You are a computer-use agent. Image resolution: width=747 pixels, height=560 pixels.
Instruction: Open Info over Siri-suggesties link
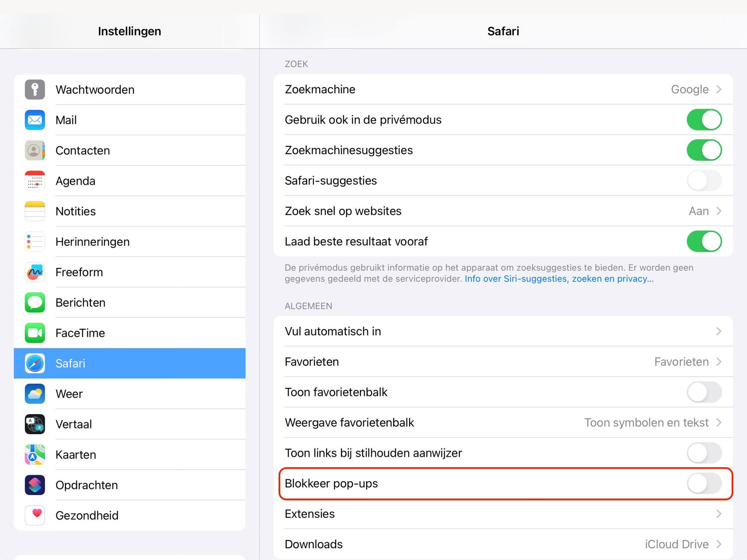pyautogui.click(x=559, y=279)
